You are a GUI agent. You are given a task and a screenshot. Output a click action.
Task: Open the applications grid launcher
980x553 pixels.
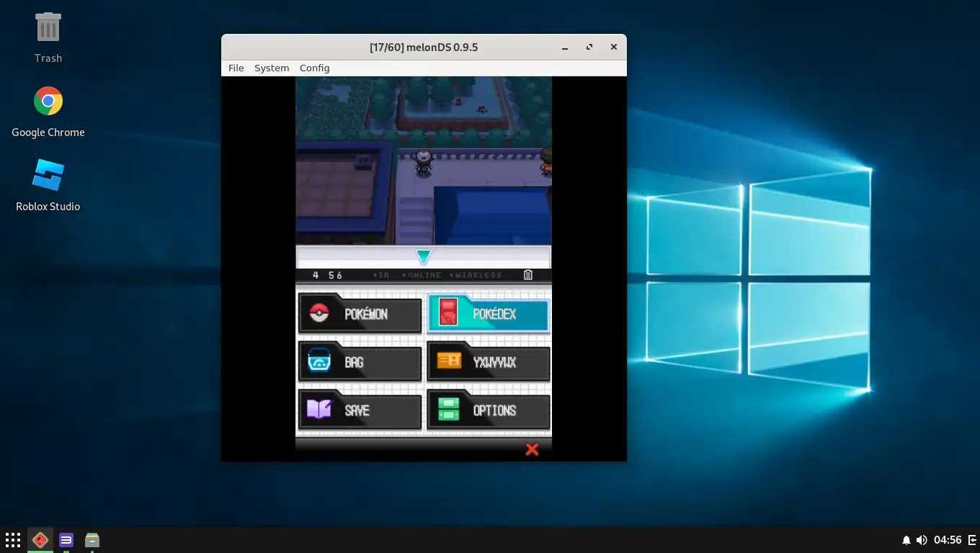[13, 539]
